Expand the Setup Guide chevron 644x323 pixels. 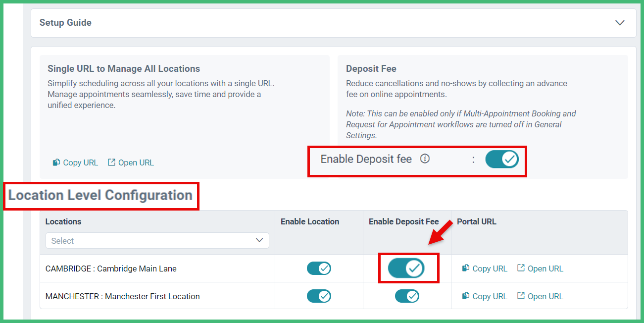point(620,23)
